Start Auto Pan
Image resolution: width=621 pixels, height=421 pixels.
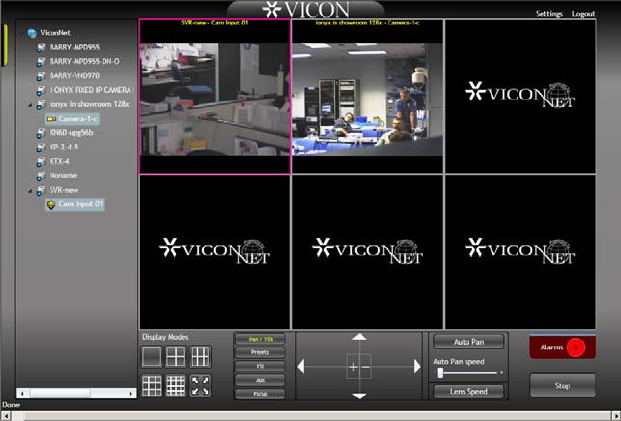[469, 342]
